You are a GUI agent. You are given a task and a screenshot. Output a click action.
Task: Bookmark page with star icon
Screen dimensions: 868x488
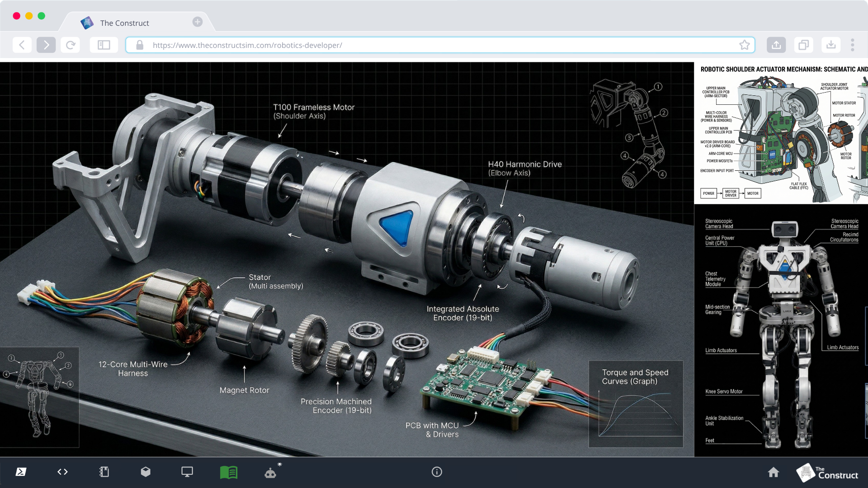[x=744, y=45]
